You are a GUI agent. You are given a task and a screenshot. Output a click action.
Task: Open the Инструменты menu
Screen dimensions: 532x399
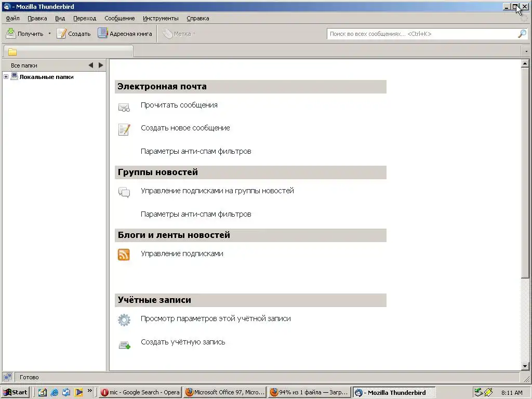[161, 18]
